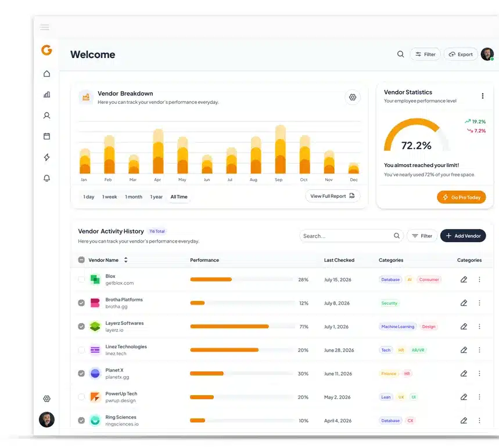Screen dimensions: 499x448
Task: Toggle the select-all header checkbox
Action: pyautogui.click(x=81, y=260)
